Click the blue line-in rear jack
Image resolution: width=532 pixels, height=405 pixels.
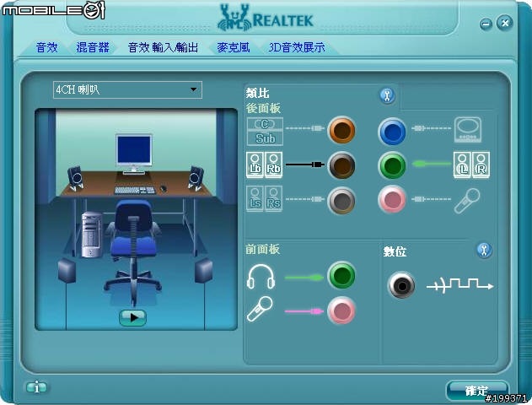click(x=392, y=132)
